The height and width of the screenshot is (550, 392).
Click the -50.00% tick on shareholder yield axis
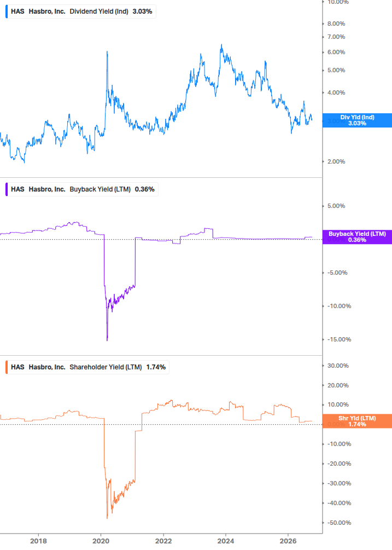click(339, 523)
